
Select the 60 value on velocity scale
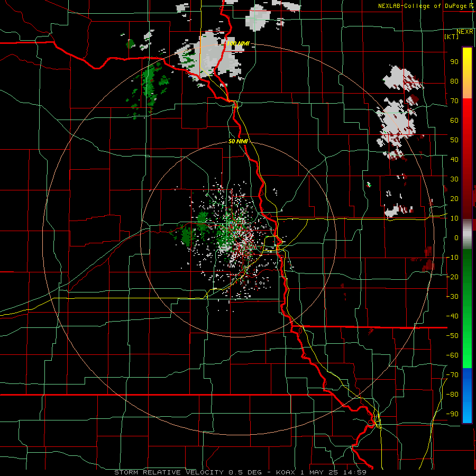click(454, 121)
